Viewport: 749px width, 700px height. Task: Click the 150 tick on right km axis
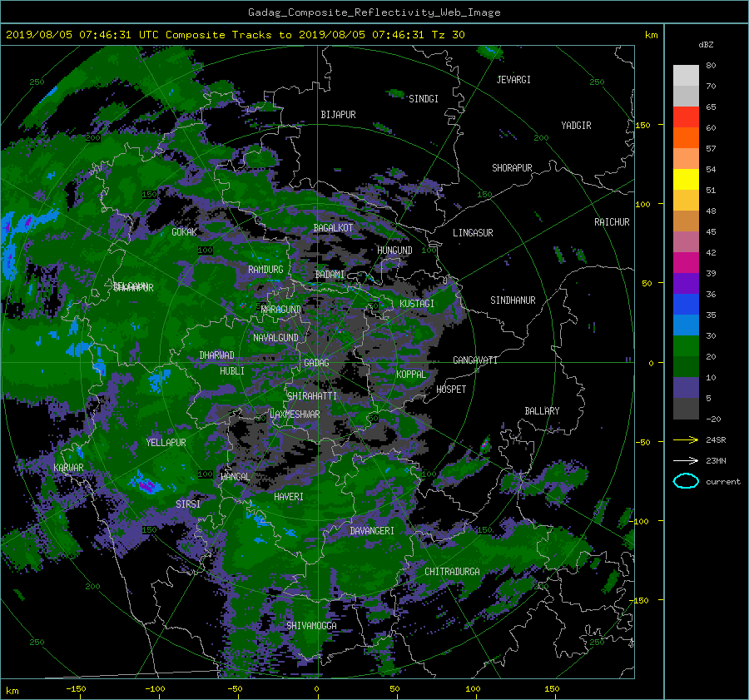642,125
